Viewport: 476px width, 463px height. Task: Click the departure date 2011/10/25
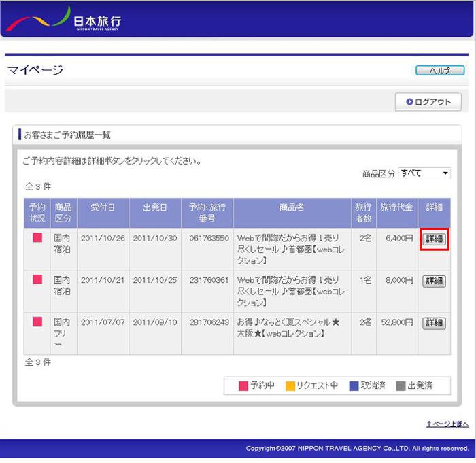click(155, 280)
